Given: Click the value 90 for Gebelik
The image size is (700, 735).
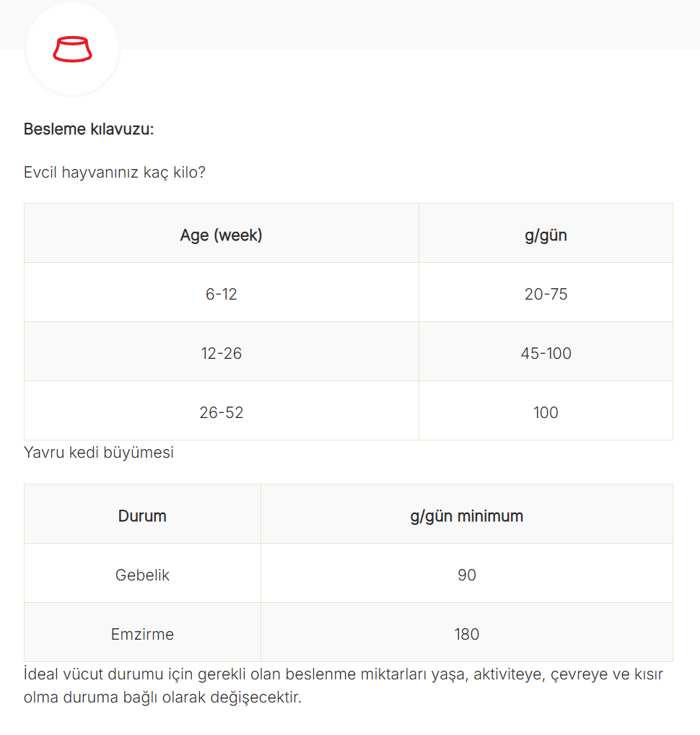Looking at the screenshot, I should (x=467, y=573).
